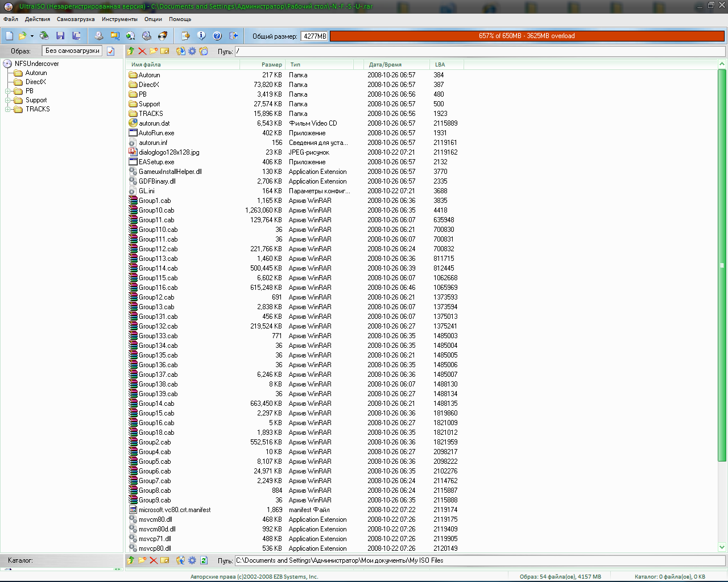728x582 pixels.
Task: Click the Каталог Путь field with My ISO Files
Action: pyautogui.click(x=479, y=560)
